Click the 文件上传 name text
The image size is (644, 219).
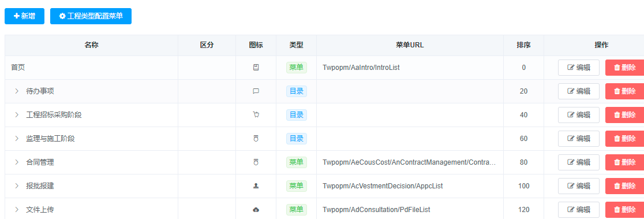[40, 210]
